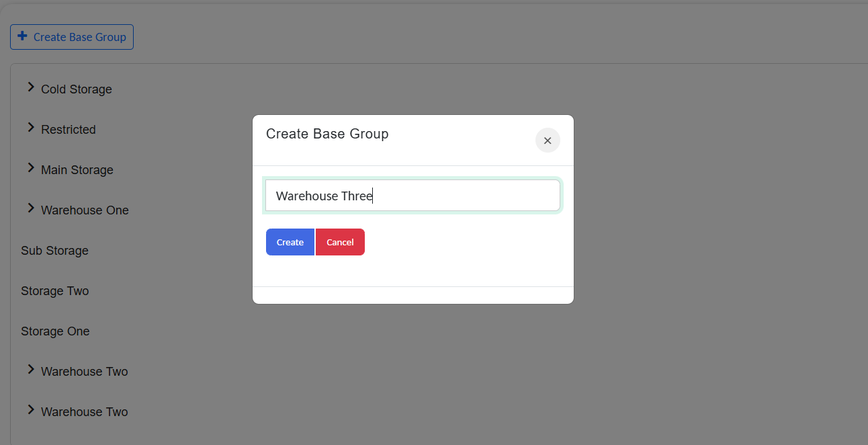Select the Warehouse One tree label
This screenshot has width=868, height=445.
tap(85, 210)
